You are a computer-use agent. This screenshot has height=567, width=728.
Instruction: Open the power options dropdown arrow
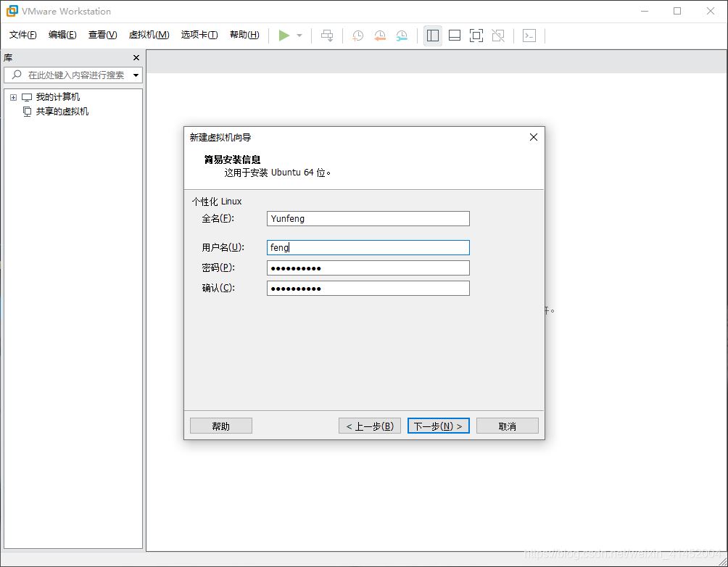click(299, 36)
